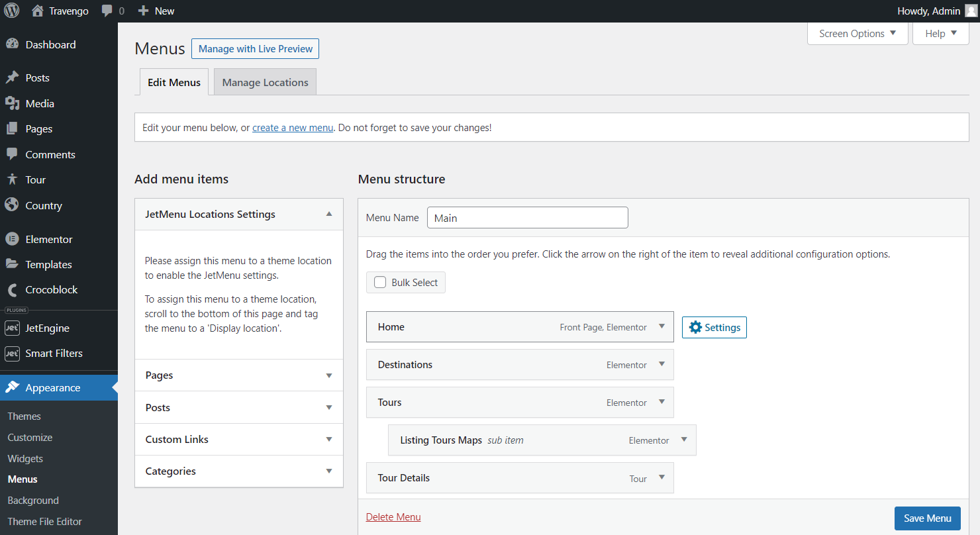Expand the Destinations menu item arrow
The width and height of the screenshot is (980, 535).
coord(661,364)
